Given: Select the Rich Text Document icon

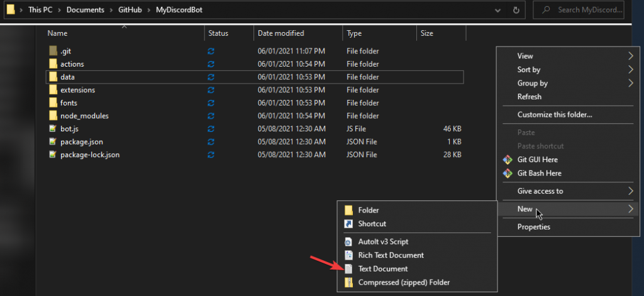Looking at the screenshot, I should (x=348, y=255).
